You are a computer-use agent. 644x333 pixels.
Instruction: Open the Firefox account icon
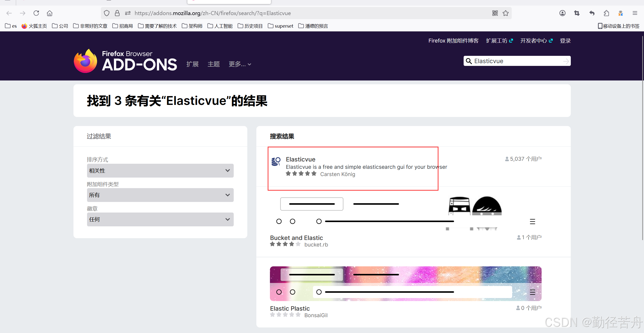pos(562,13)
